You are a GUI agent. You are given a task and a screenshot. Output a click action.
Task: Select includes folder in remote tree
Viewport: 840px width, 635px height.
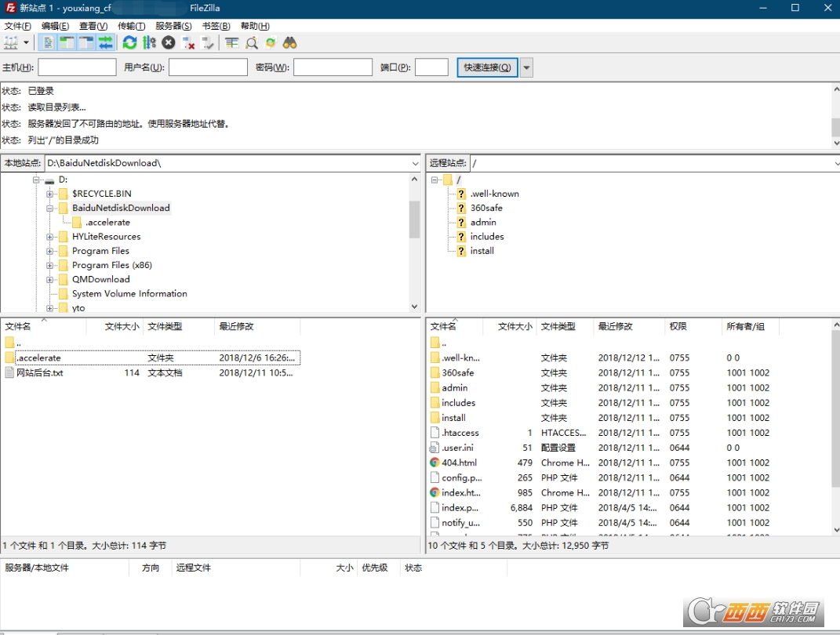(x=487, y=236)
